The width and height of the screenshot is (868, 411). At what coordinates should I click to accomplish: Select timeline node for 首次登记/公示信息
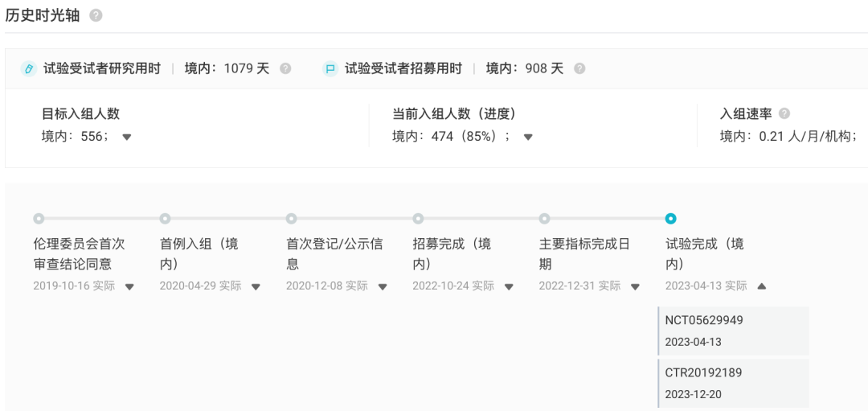tap(291, 219)
